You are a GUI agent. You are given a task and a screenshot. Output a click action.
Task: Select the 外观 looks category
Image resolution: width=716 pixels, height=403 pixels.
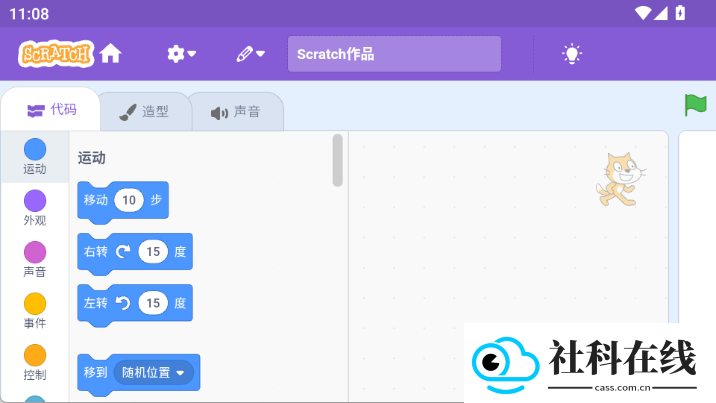click(x=35, y=208)
